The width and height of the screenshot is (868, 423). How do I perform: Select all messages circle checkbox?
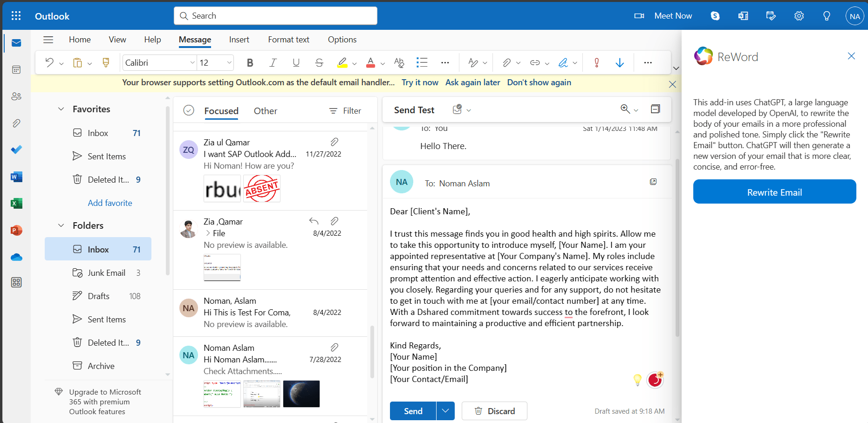(189, 110)
